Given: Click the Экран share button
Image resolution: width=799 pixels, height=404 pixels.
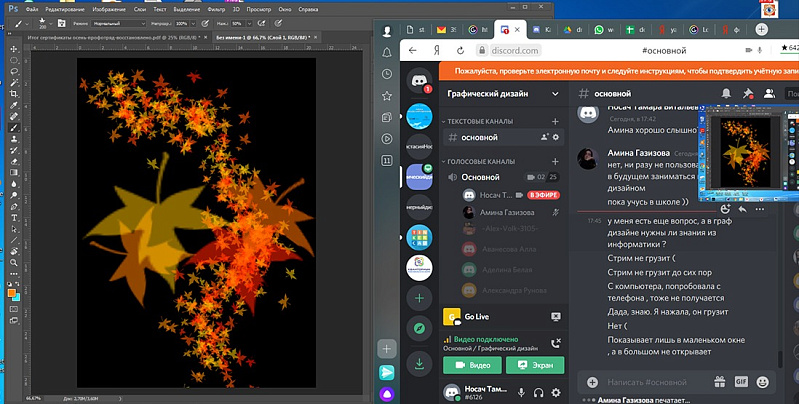Looking at the screenshot, I should click(x=535, y=365).
